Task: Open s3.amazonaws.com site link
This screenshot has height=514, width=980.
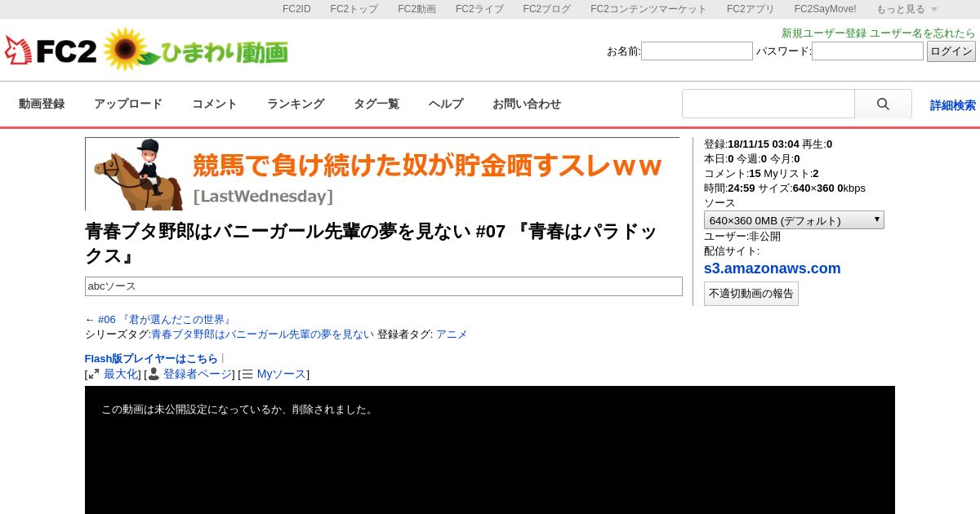Action: 773,268
